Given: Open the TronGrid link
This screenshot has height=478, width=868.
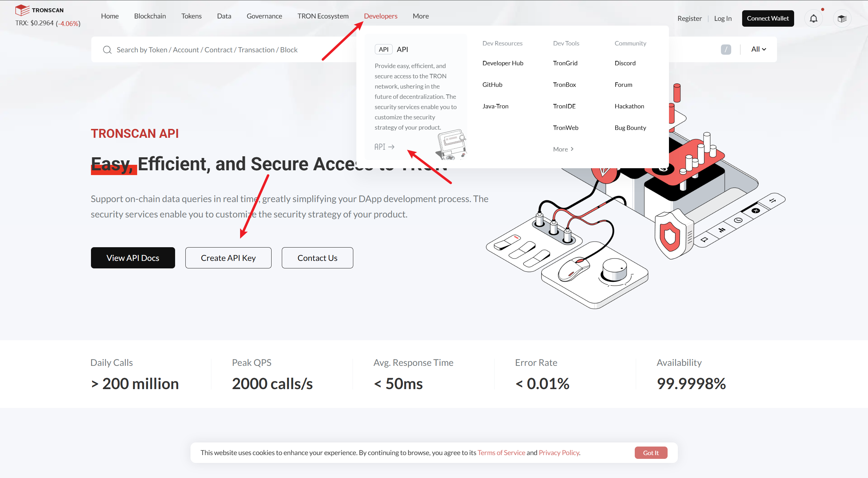Looking at the screenshot, I should coord(565,63).
